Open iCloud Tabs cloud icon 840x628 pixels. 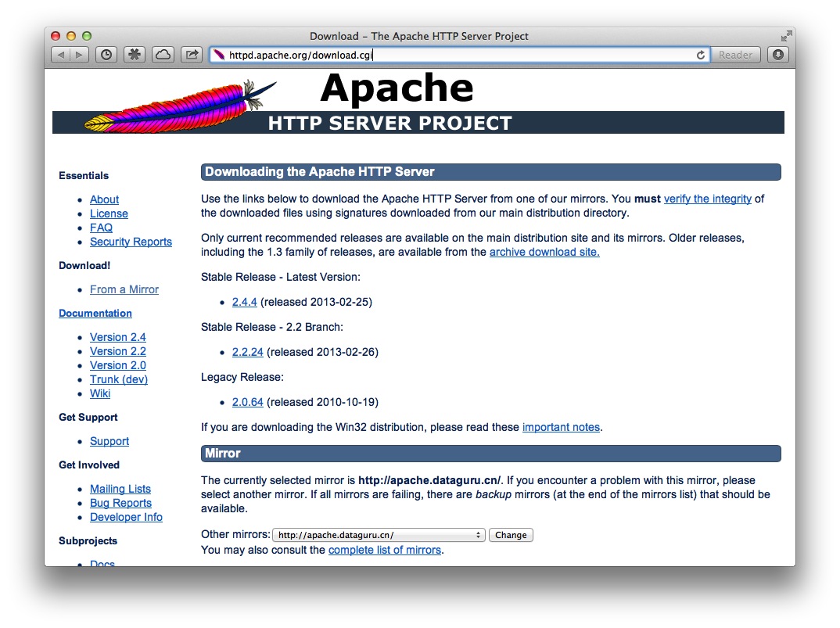[163, 55]
